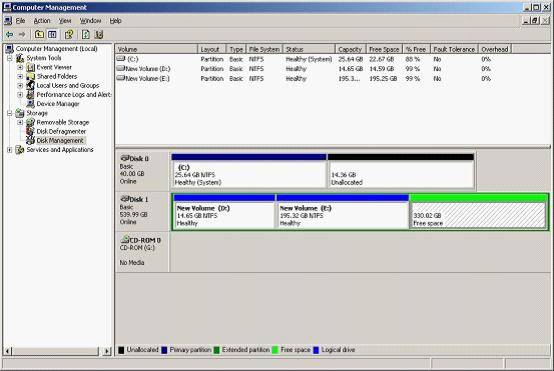Click the Overhead column header
The height and width of the screenshot is (371, 554).
coord(495,49)
